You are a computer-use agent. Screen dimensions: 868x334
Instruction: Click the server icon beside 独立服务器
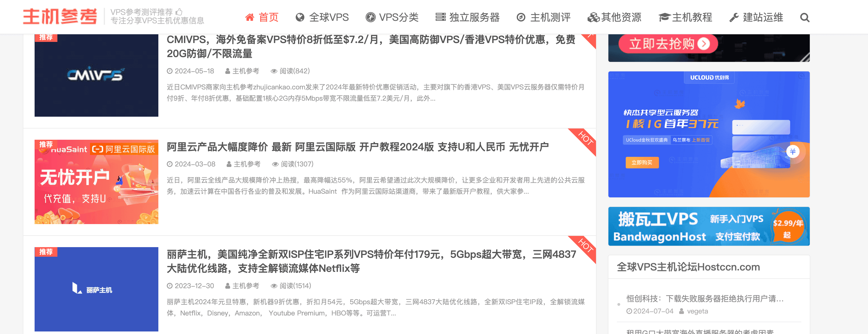coord(440,17)
